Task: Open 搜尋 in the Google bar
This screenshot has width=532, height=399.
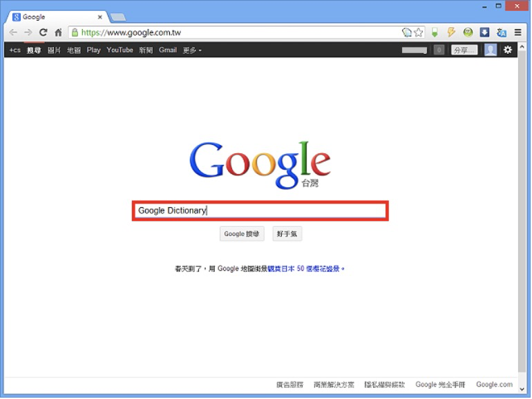Action: tap(34, 50)
